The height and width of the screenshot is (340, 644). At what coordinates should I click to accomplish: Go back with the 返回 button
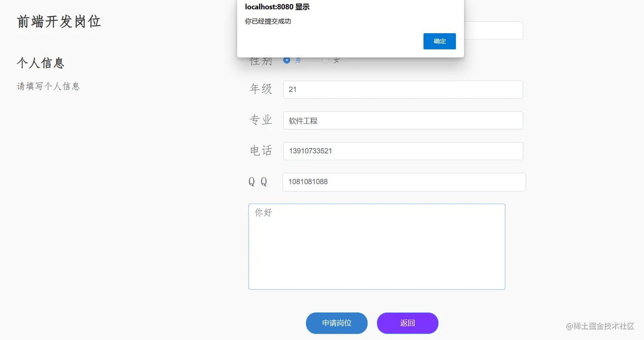pyautogui.click(x=408, y=323)
